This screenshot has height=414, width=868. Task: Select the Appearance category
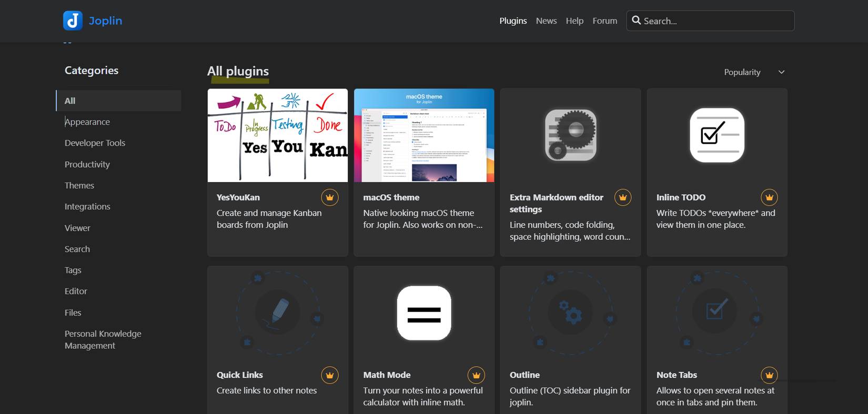pos(87,122)
